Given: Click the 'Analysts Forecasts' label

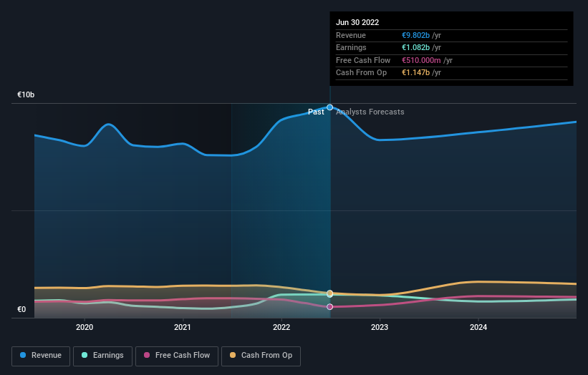Looking at the screenshot, I should tap(370, 112).
